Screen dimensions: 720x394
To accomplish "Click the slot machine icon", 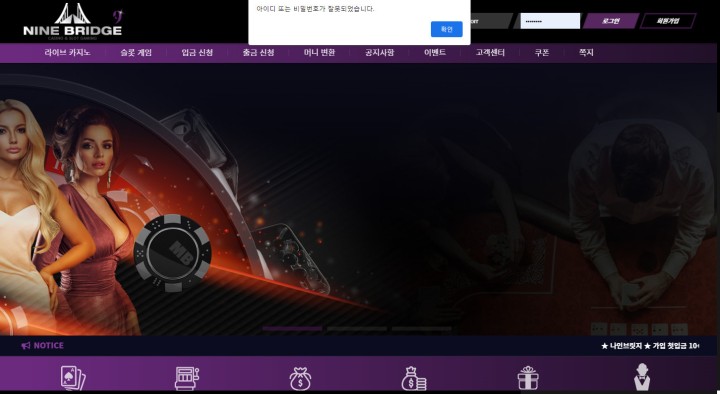I will tap(186, 378).
